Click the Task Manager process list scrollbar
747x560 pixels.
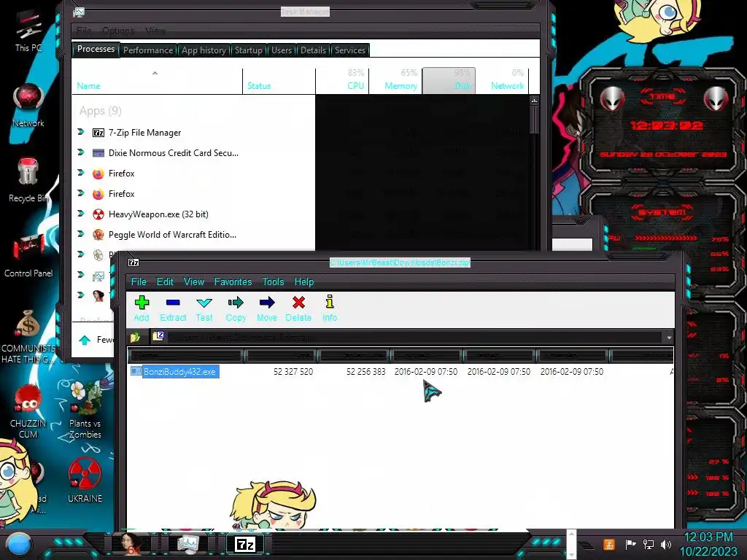[534, 119]
